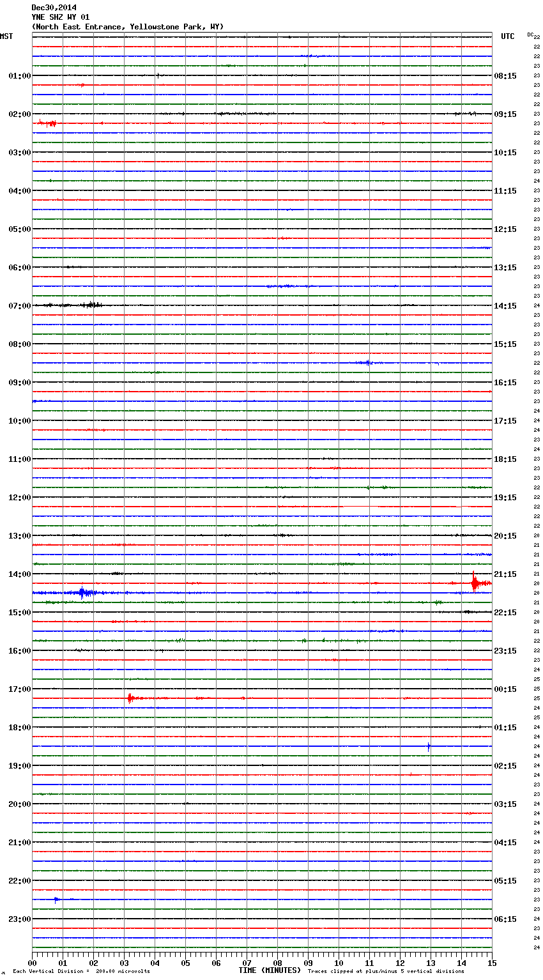
Task: Click the traces clipped footer note
Action: (386, 972)
